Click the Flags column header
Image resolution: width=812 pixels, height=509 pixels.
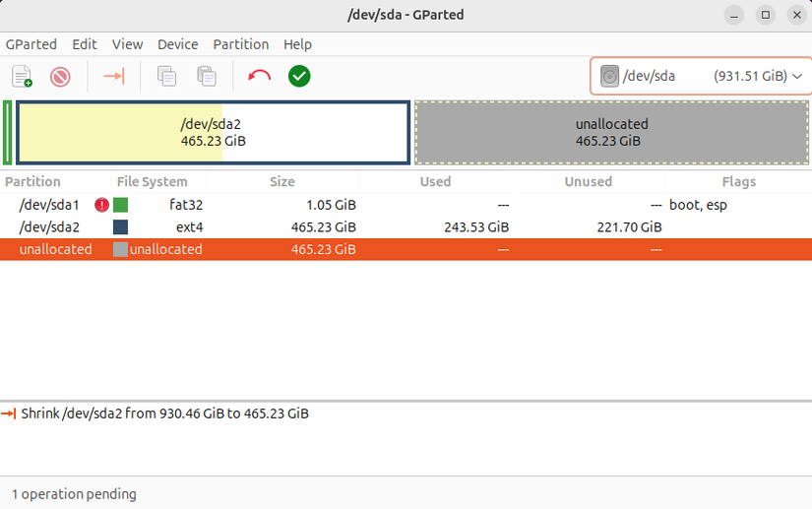(739, 182)
